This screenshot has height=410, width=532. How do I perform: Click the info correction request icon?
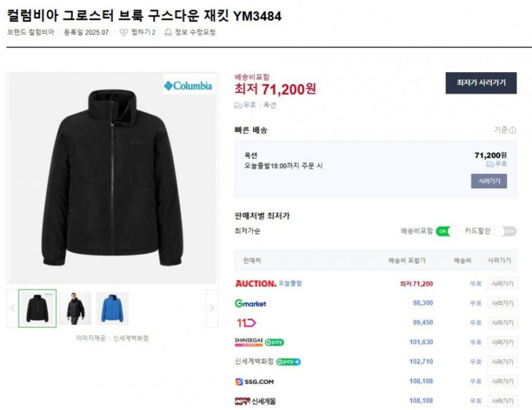tap(168, 33)
